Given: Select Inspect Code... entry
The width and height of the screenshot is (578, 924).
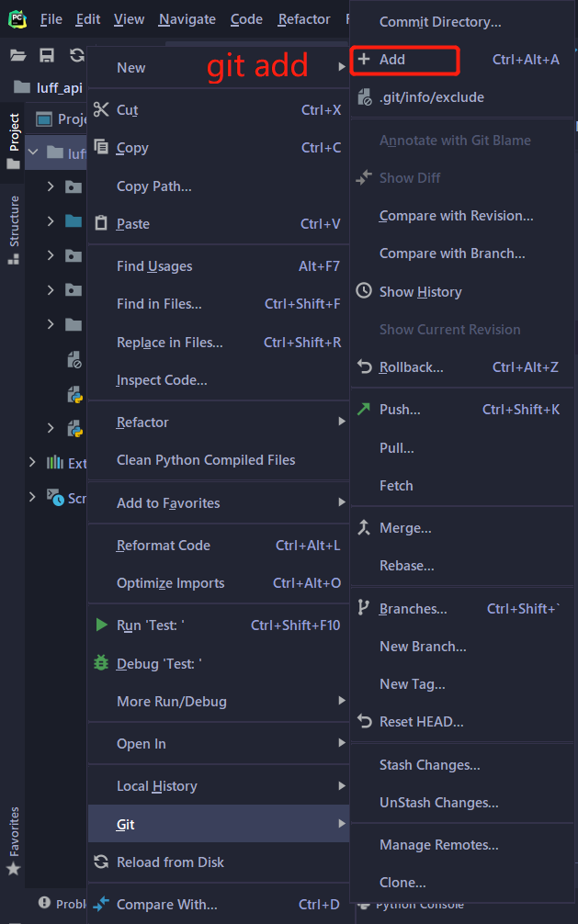Looking at the screenshot, I should click(x=218, y=380).
